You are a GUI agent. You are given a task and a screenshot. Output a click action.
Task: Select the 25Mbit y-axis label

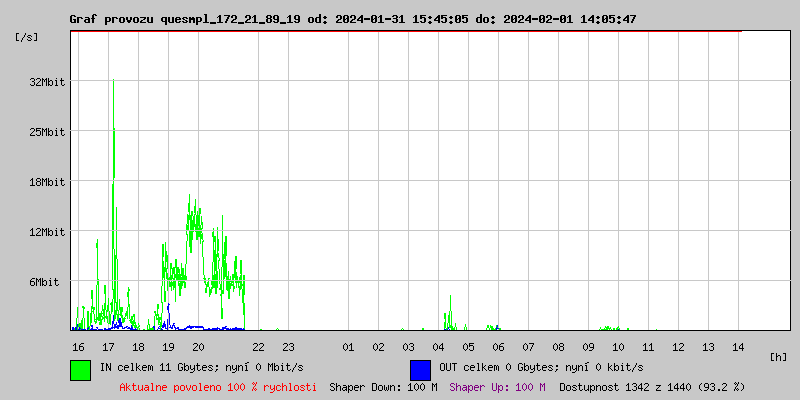click(x=47, y=132)
